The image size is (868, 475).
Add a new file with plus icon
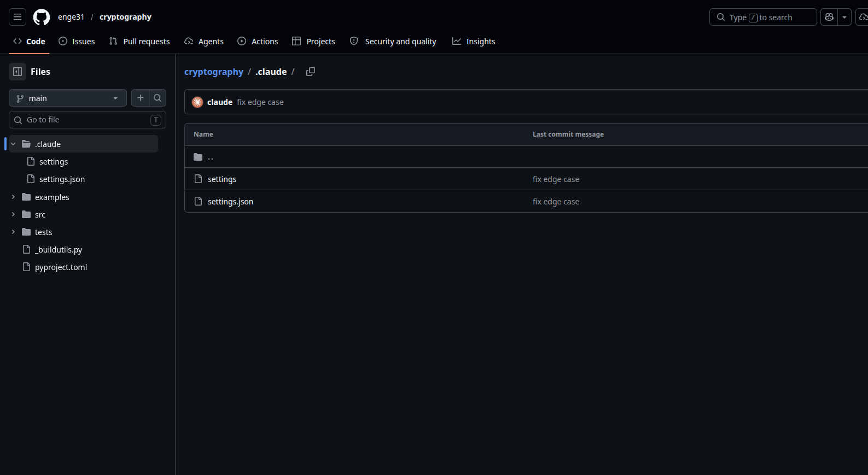pos(141,98)
